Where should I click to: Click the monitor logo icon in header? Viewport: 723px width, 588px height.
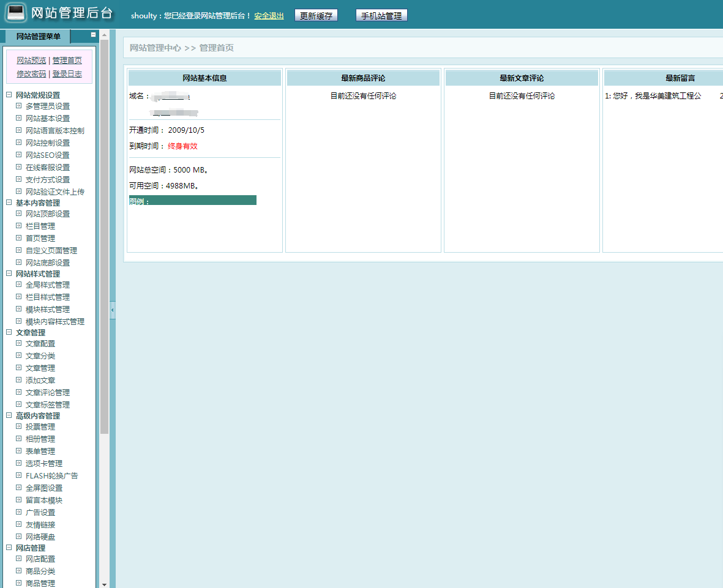coord(16,13)
